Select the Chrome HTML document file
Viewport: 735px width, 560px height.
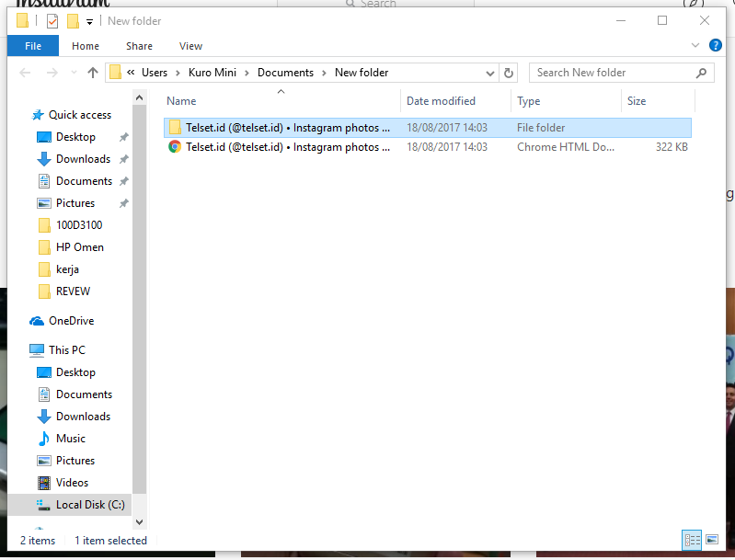[287, 147]
